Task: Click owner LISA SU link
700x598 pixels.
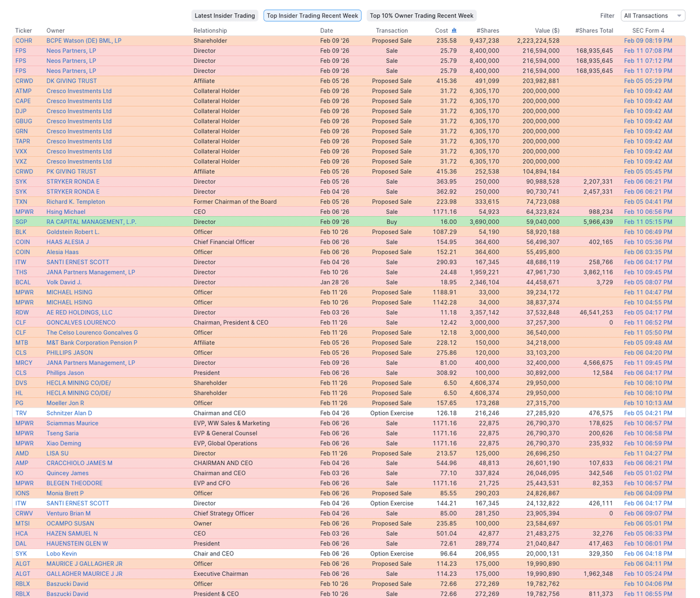Action: [57, 453]
